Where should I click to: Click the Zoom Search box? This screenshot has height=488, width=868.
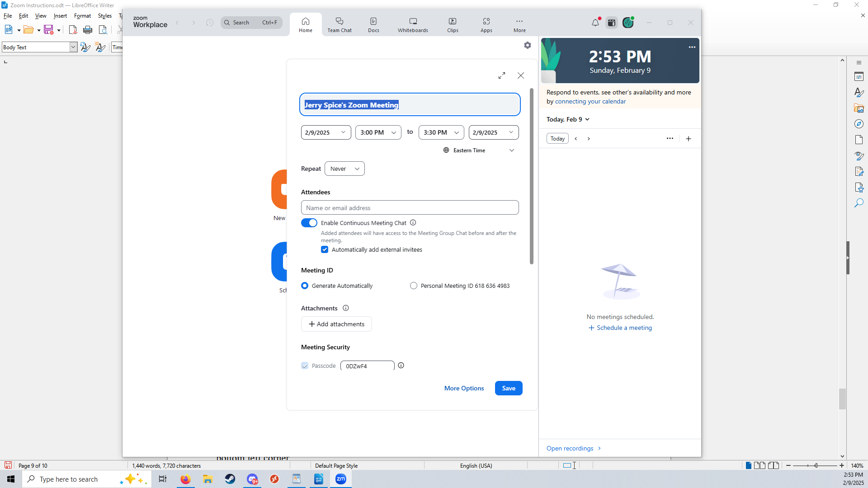coord(251,23)
